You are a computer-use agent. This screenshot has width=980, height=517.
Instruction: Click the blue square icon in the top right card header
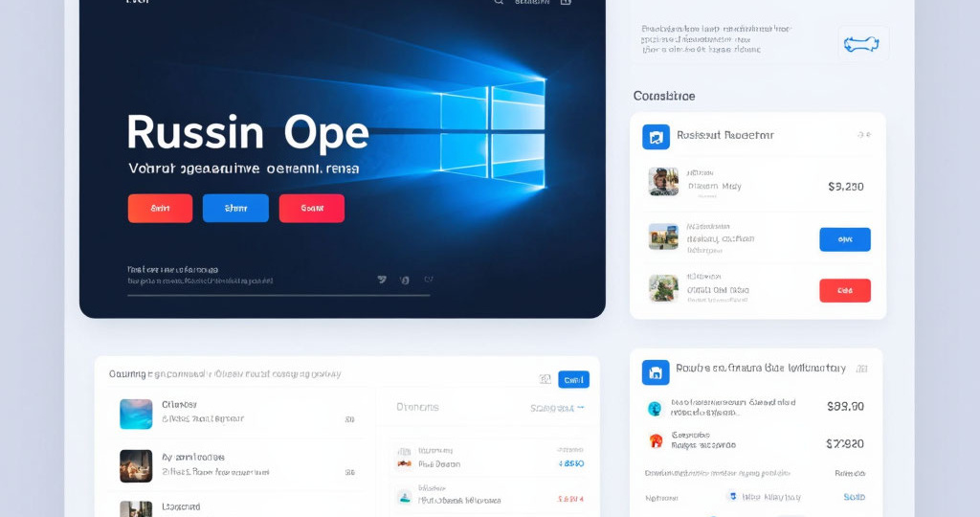656,137
